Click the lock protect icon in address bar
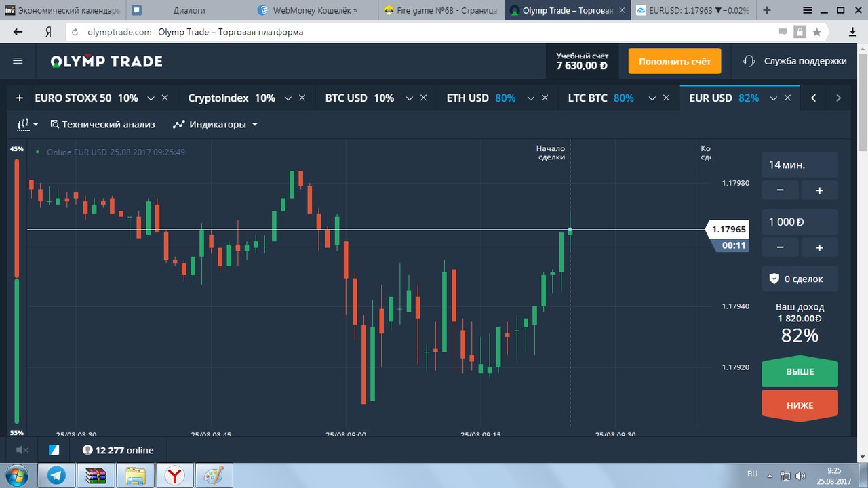 point(800,32)
